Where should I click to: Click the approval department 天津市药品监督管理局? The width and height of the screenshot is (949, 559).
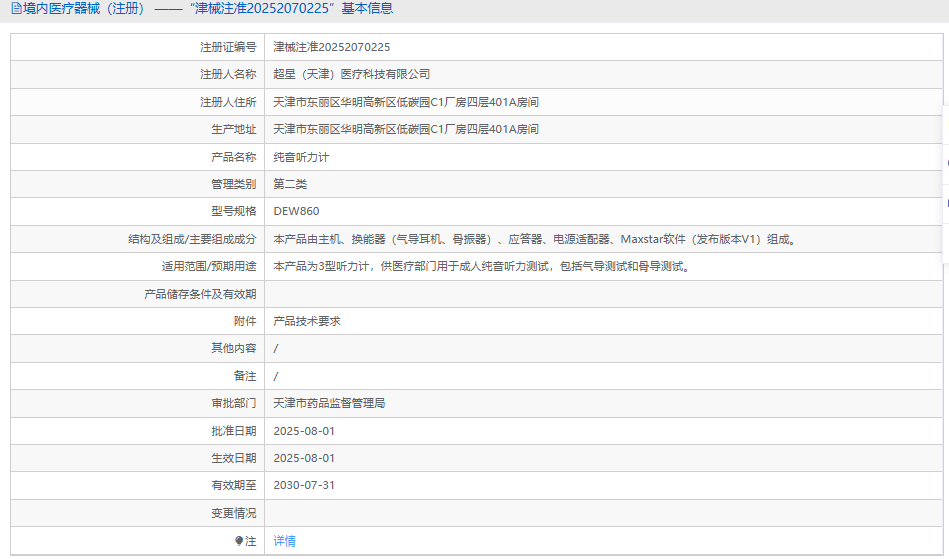tap(330, 403)
